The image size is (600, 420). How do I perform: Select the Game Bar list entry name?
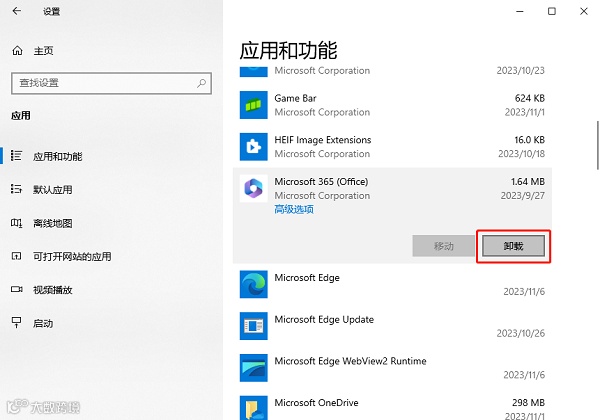295,98
